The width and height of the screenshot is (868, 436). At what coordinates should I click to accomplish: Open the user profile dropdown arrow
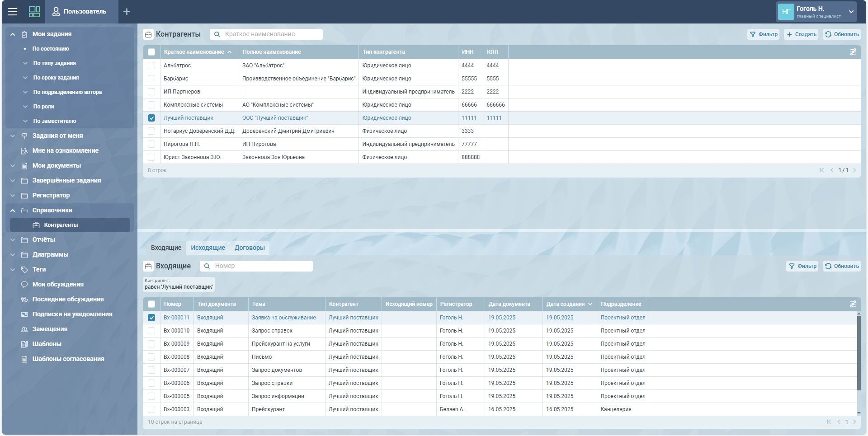click(851, 12)
